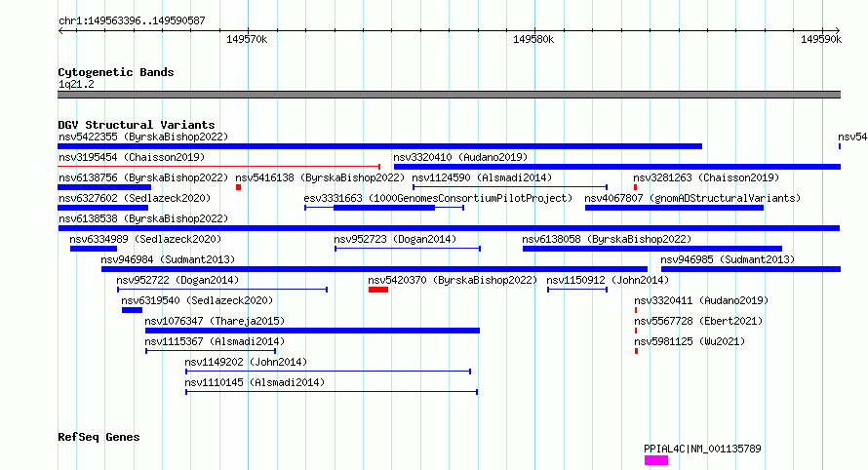Open the nsv5420370 (ByrskaBishop2022) label
The image size is (868, 470).
pyautogui.click(x=453, y=280)
